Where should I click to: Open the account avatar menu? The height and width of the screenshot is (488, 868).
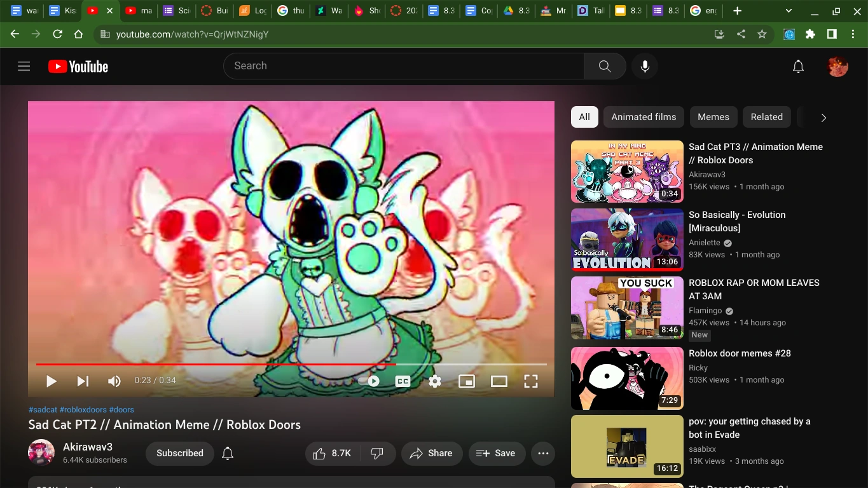click(x=838, y=66)
